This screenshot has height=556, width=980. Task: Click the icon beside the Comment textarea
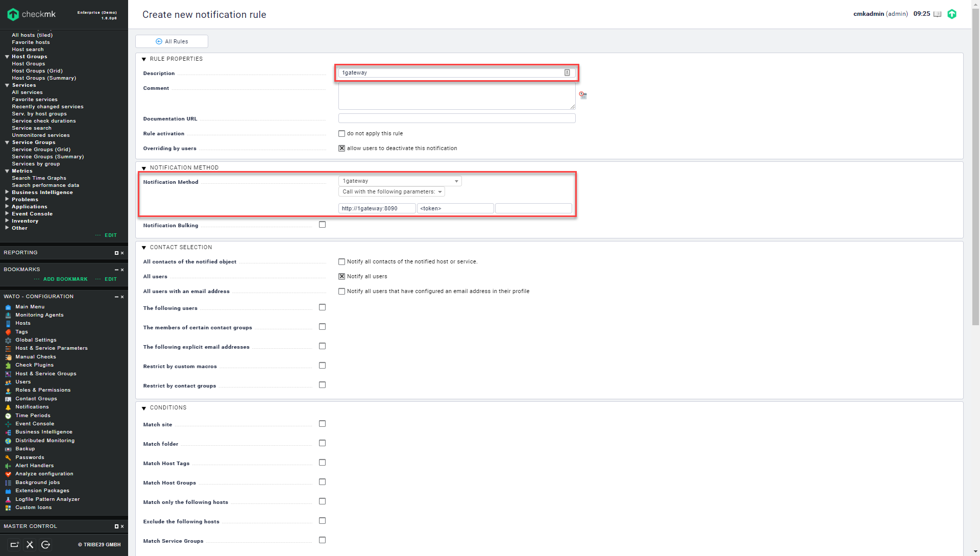(x=583, y=95)
